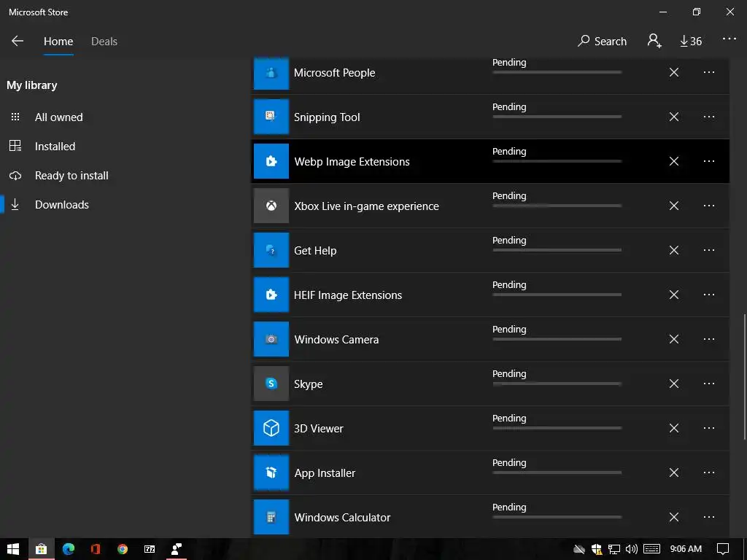This screenshot has height=560, width=747.
Task: Cancel Get Help download
Action: [673, 250]
